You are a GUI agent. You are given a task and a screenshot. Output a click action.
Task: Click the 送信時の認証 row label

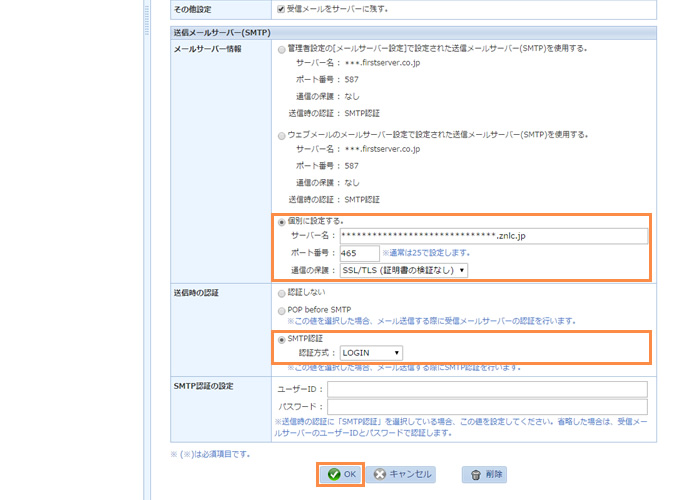[x=196, y=293]
